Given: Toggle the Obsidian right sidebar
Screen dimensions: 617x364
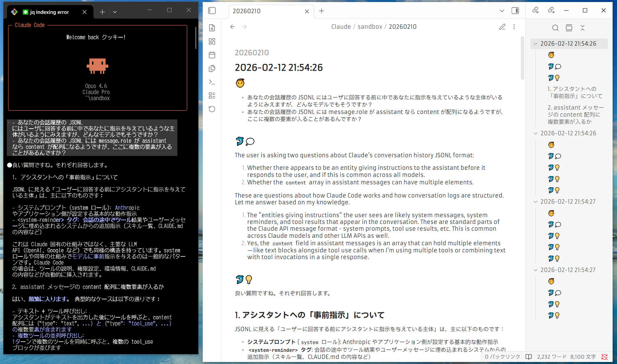Looking at the screenshot, I should tap(515, 11).
